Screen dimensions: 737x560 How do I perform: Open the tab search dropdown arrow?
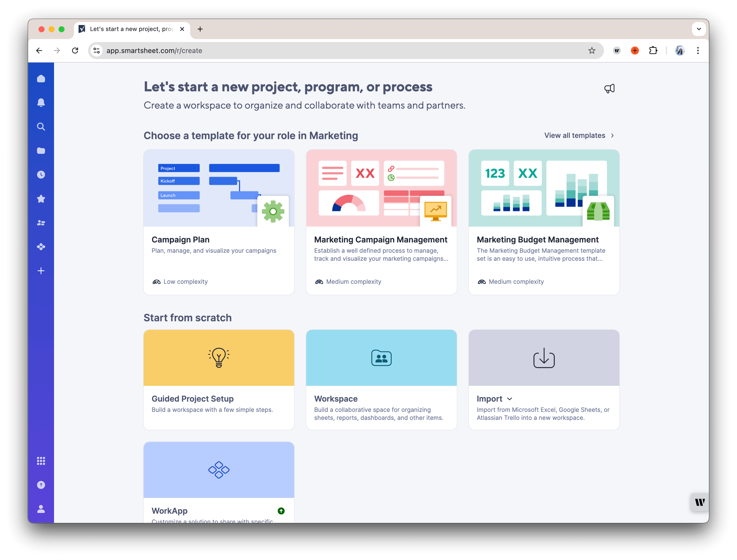[x=699, y=29]
